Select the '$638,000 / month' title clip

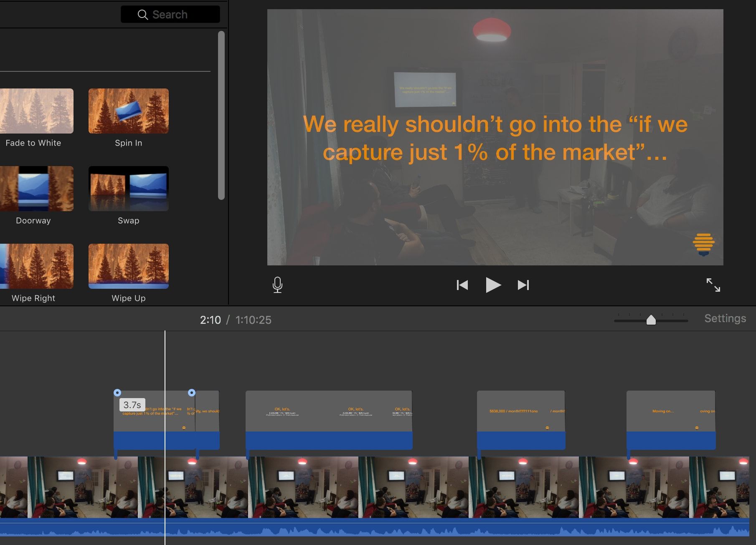coord(521,420)
